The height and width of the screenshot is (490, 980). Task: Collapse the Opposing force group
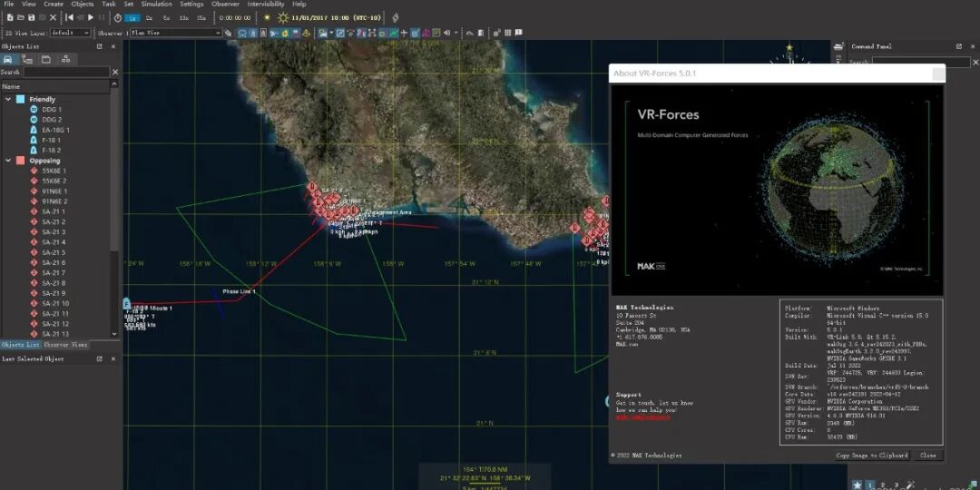pyautogui.click(x=8, y=161)
